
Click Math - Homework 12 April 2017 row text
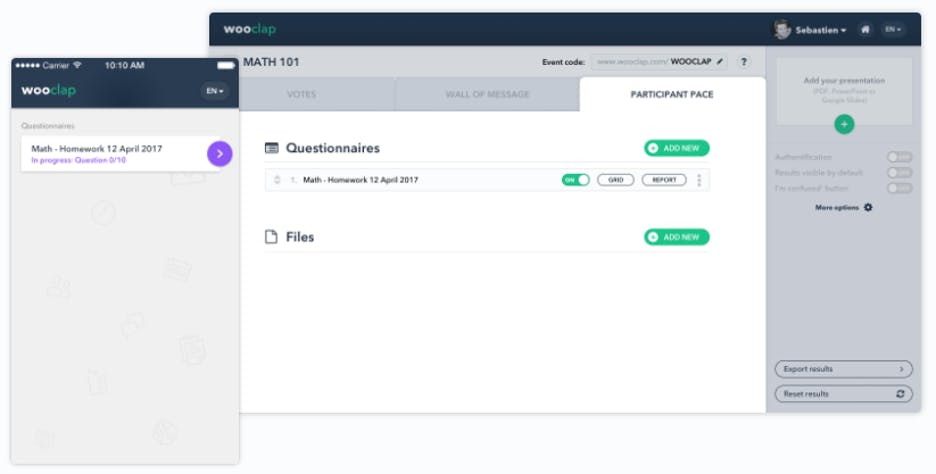tap(361, 180)
